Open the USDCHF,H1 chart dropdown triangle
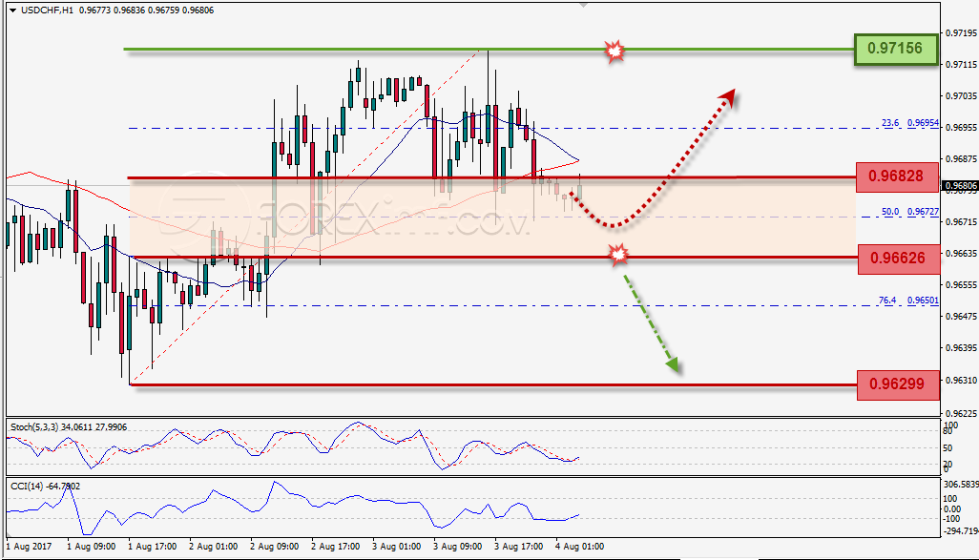The image size is (979, 560). [12, 10]
